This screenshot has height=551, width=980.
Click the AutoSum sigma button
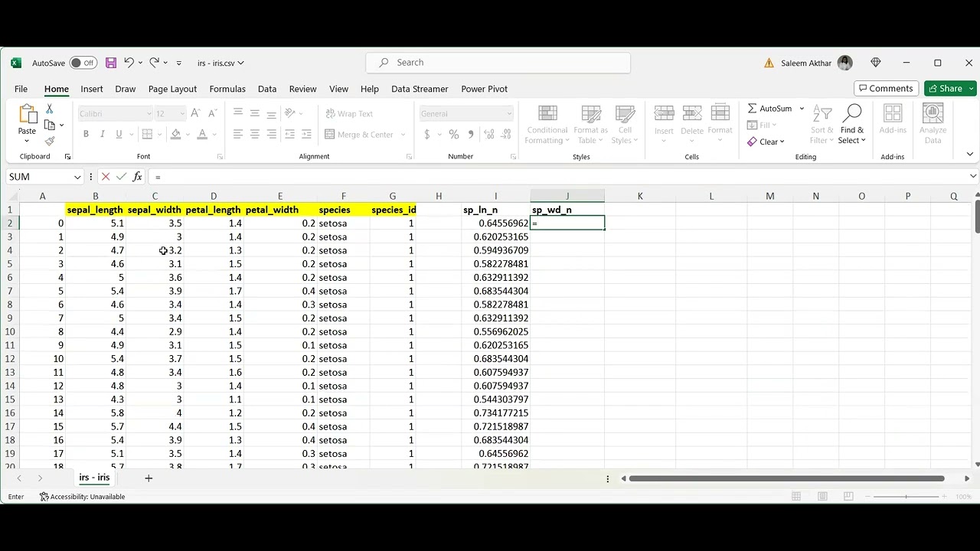click(x=769, y=109)
